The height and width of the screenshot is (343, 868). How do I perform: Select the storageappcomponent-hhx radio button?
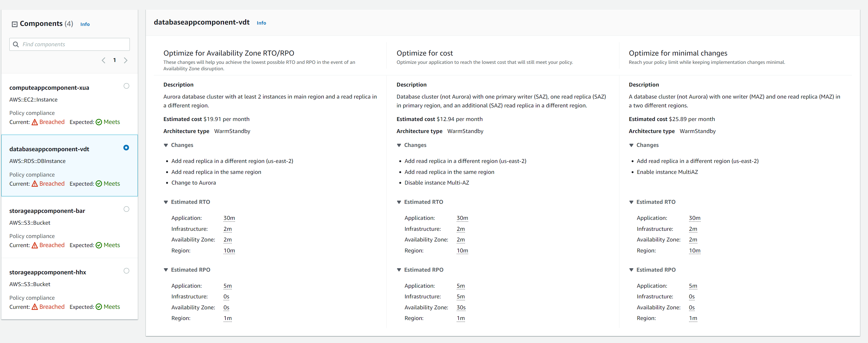(x=126, y=271)
